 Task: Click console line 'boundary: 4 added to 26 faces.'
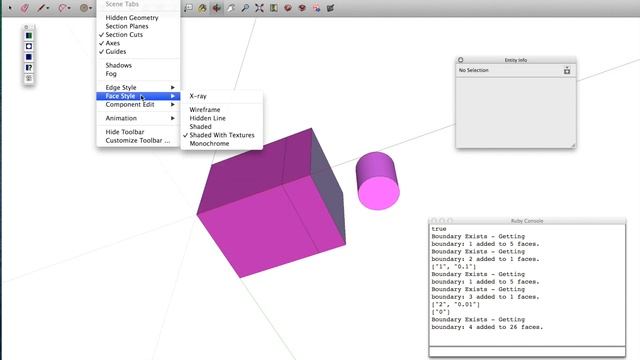coord(487,327)
